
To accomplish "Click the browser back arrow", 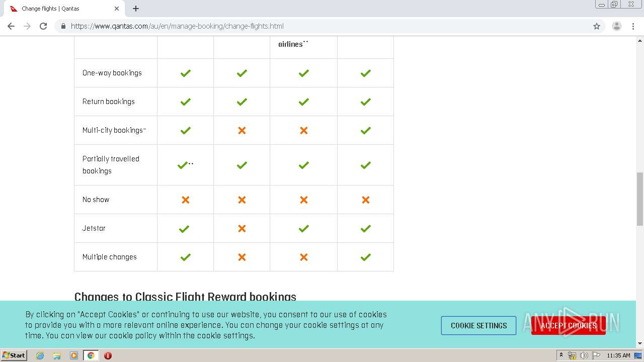I will (11, 26).
